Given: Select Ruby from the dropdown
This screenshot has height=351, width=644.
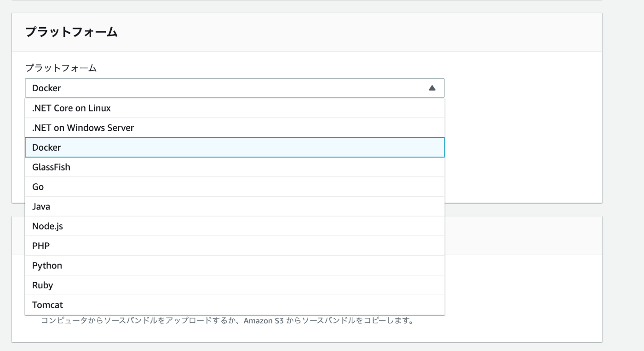Looking at the screenshot, I should [235, 285].
